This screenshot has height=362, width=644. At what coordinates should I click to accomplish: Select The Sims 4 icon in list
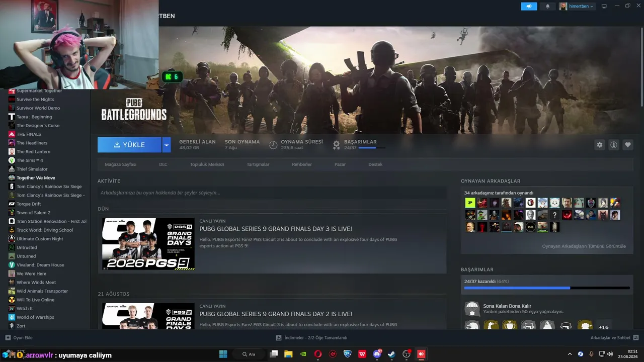click(12, 160)
